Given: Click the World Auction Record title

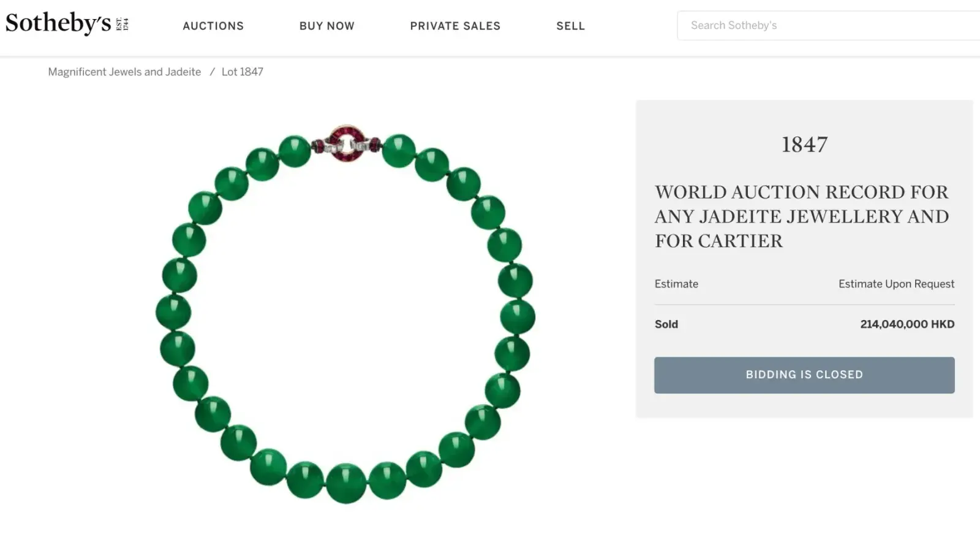Looking at the screenshot, I should 802,216.
